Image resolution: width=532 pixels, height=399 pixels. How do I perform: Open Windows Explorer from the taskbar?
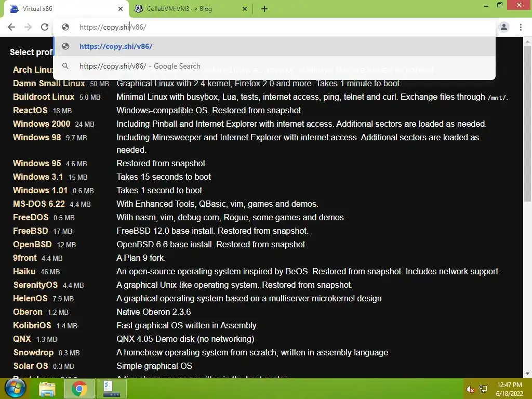point(47,389)
